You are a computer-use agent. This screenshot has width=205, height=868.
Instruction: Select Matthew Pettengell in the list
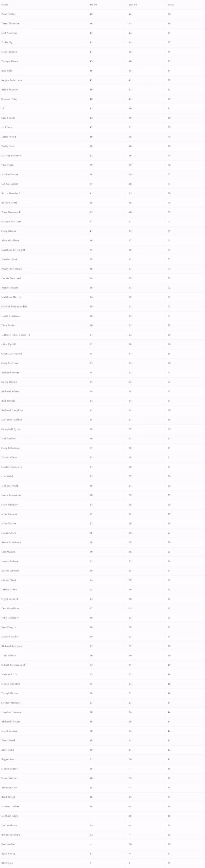(x=13, y=250)
